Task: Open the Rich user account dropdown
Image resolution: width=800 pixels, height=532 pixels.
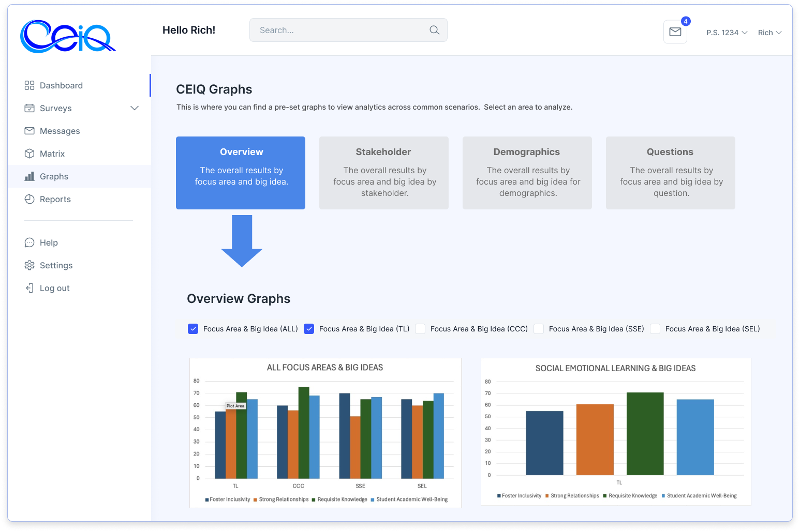Action: tap(769, 33)
